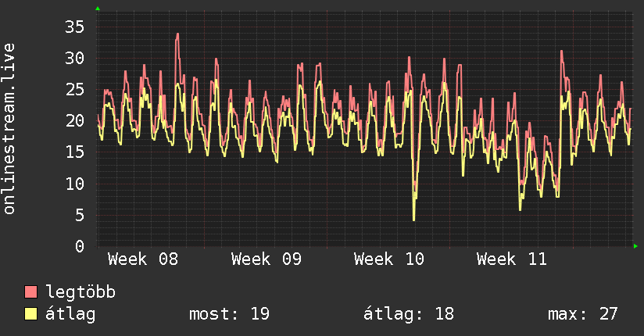Click the green arrow atop the y-axis
Viewport: 644px width, 336px height.
[x=98, y=9]
